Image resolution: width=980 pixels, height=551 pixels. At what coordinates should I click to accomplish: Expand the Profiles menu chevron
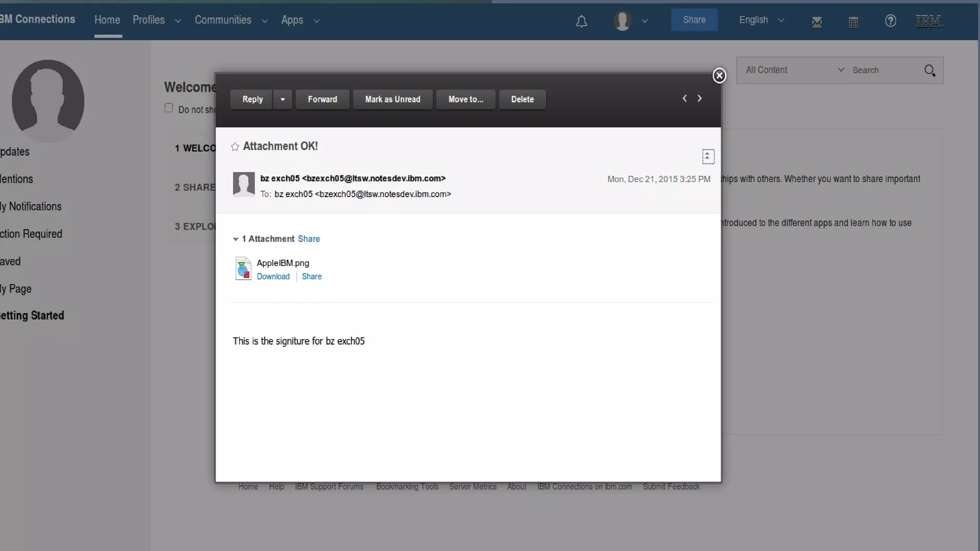click(178, 21)
